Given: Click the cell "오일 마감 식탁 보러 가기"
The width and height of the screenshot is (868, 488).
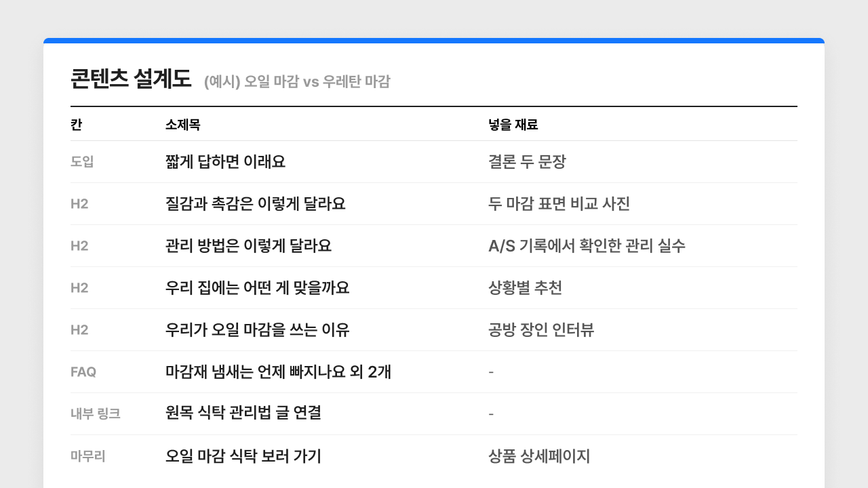Looking at the screenshot, I should [x=243, y=456].
